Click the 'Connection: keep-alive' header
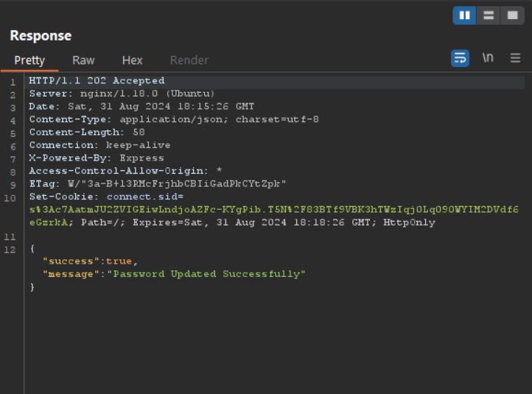Screen dimensions: 532x394 (x=99, y=145)
